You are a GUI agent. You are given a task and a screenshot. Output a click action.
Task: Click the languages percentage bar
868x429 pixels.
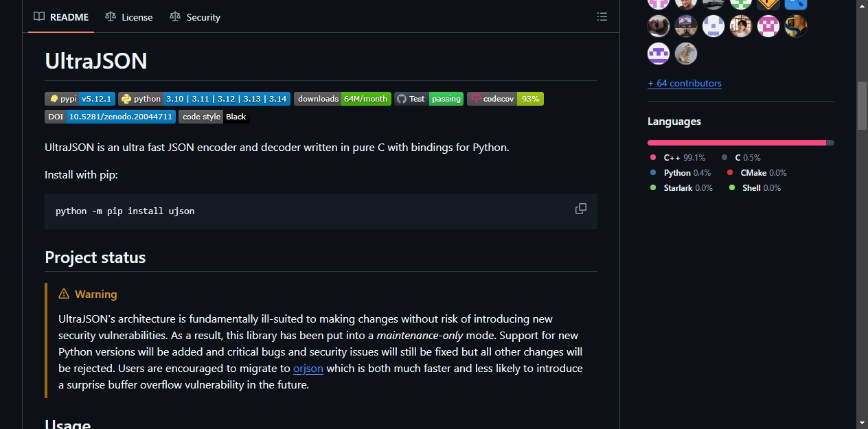[741, 143]
